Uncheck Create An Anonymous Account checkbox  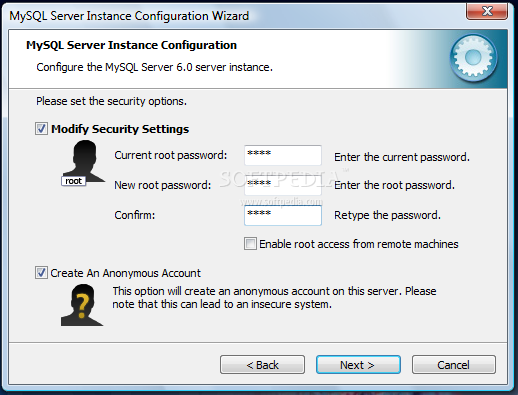click(x=41, y=273)
